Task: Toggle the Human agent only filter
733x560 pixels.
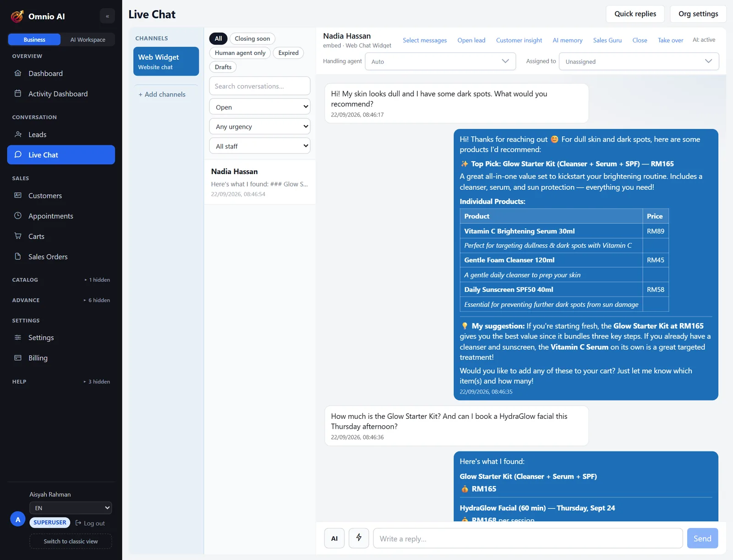Action: pos(240,53)
